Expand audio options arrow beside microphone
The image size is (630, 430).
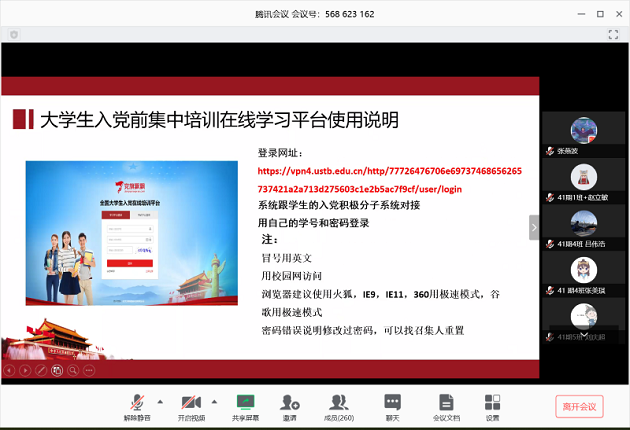tap(159, 399)
